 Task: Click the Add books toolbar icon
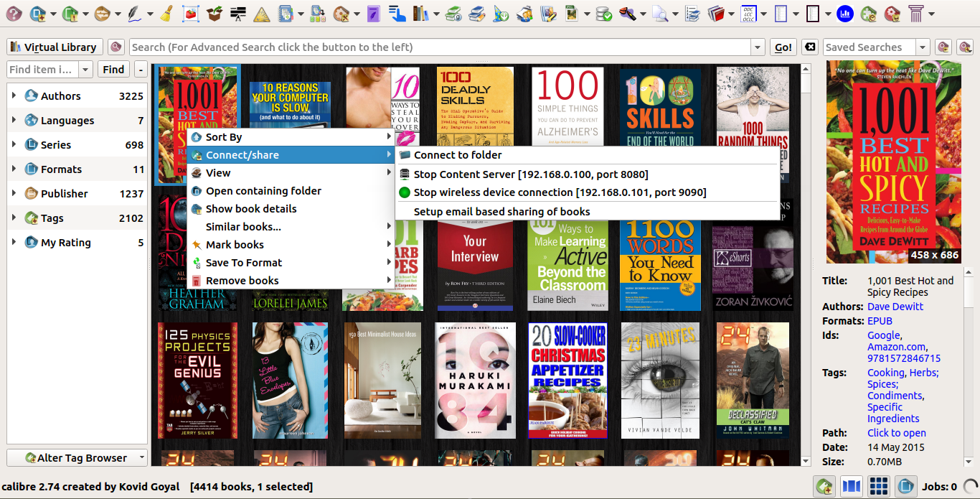coord(38,13)
